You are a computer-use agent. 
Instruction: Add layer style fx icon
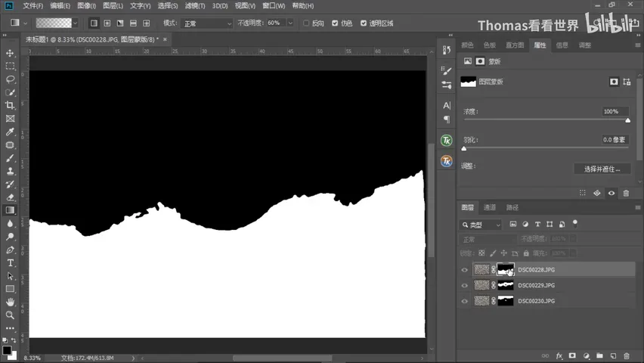pos(559,356)
